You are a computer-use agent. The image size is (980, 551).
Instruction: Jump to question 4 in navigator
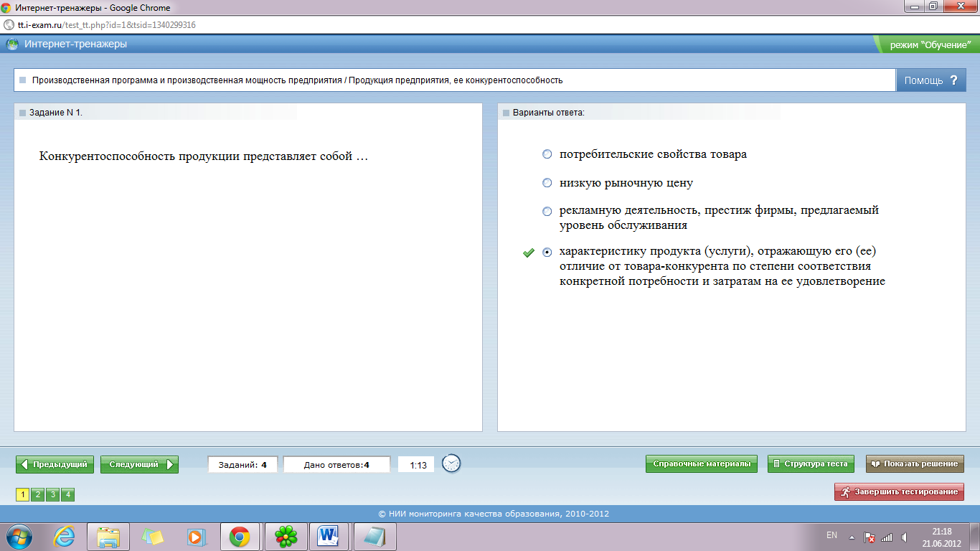point(67,494)
